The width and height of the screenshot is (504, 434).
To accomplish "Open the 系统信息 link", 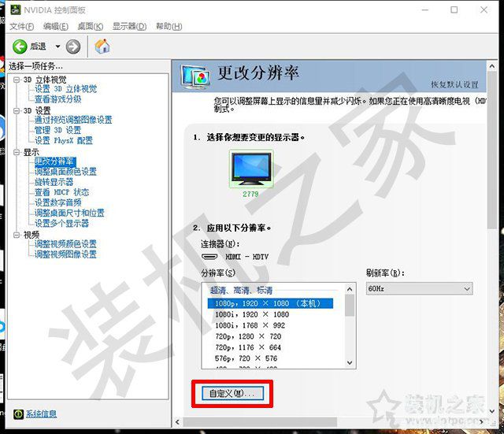I will (x=41, y=414).
